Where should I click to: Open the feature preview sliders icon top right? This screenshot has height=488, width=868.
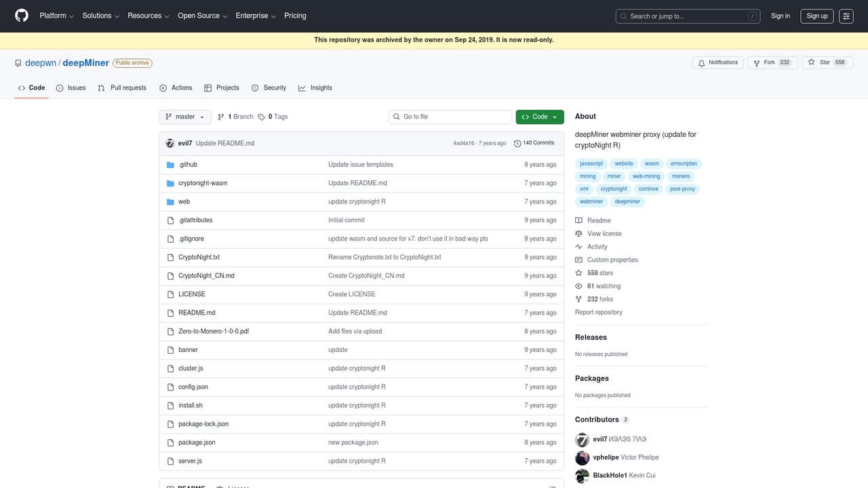(x=846, y=16)
